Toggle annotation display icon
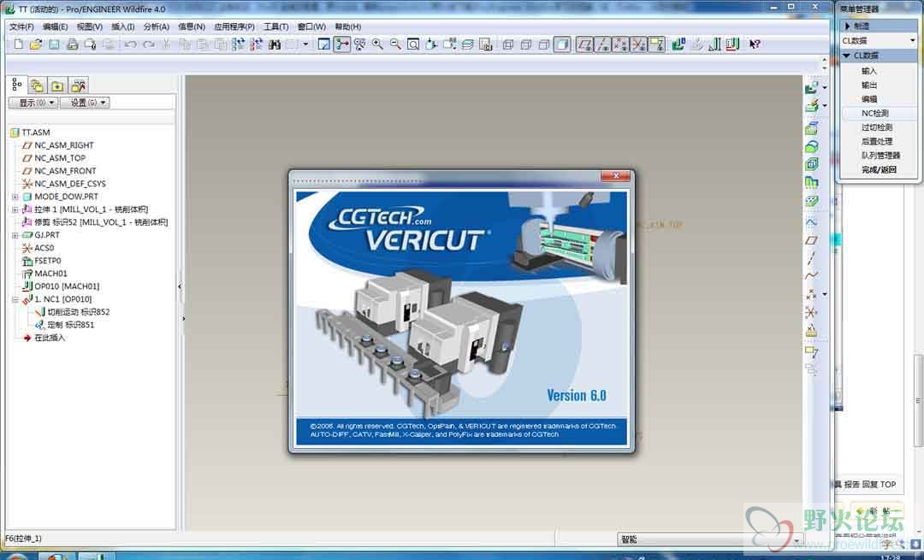 (656, 44)
